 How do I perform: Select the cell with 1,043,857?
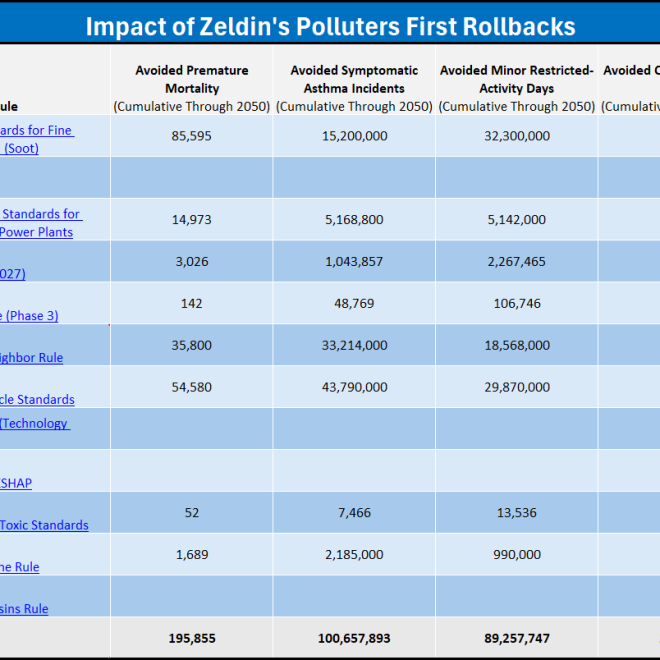[x=354, y=261]
